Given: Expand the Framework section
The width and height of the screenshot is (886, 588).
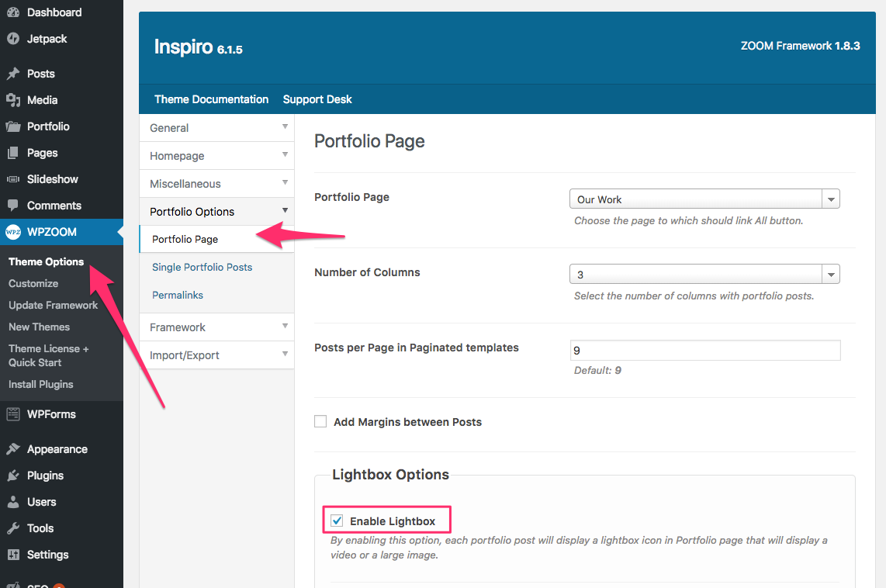Looking at the screenshot, I should pos(216,327).
